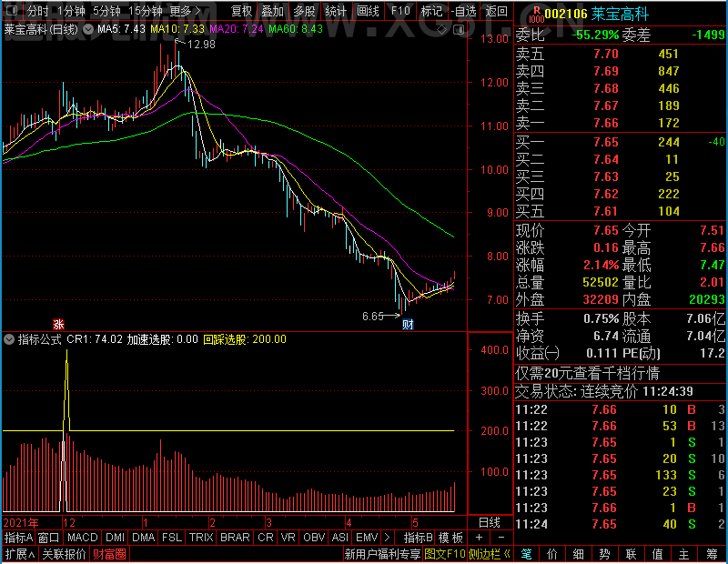Select the 主 main-force tab

pyautogui.click(x=684, y=554)
